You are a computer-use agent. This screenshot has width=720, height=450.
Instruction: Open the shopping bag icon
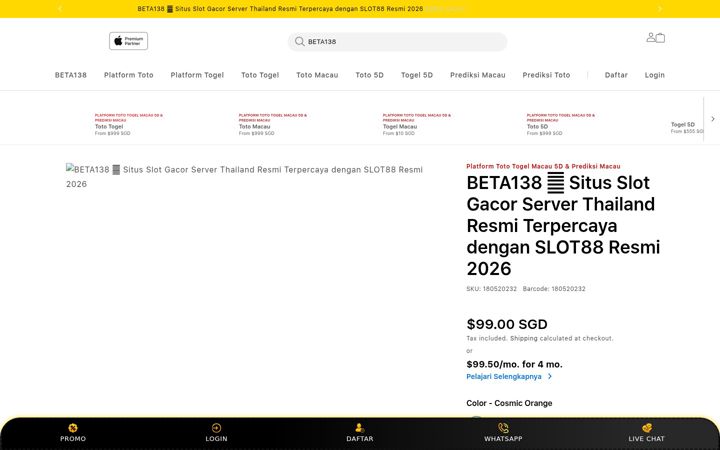(x=660, y=38)
